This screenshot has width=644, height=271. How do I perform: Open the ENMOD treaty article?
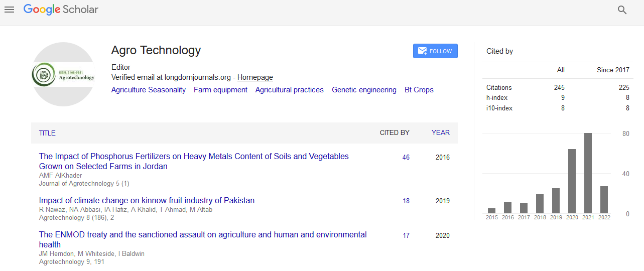(x=203, y=239)
